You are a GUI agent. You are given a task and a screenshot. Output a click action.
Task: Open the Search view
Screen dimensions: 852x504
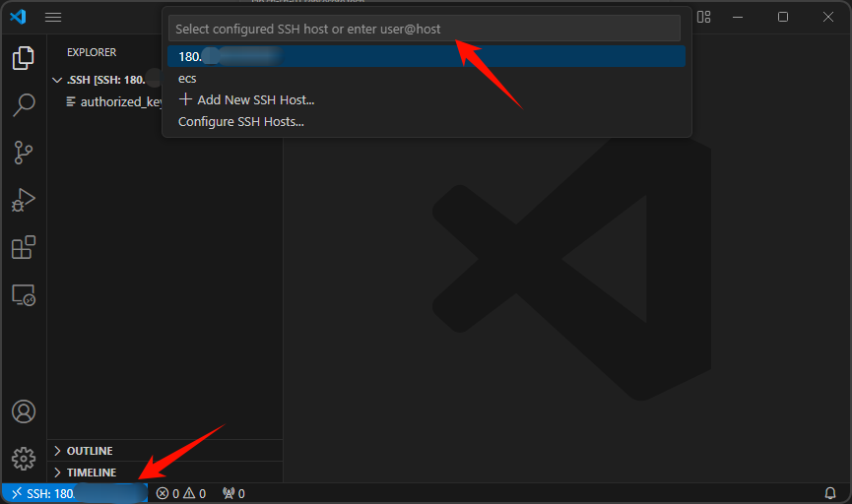(23, 105)
